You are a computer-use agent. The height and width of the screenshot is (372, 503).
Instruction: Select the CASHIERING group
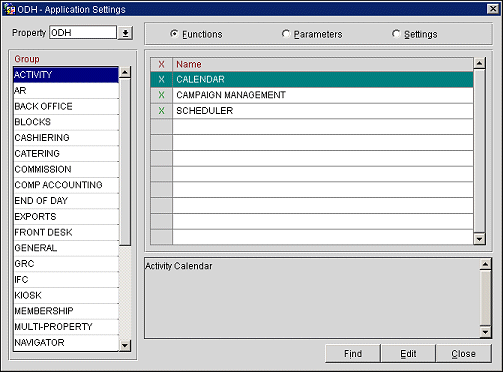66,138
